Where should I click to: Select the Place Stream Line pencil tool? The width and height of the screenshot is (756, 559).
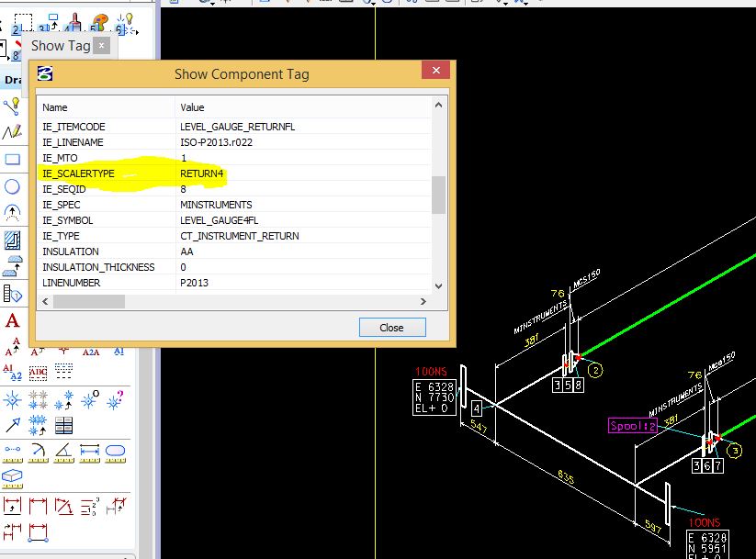12,131
